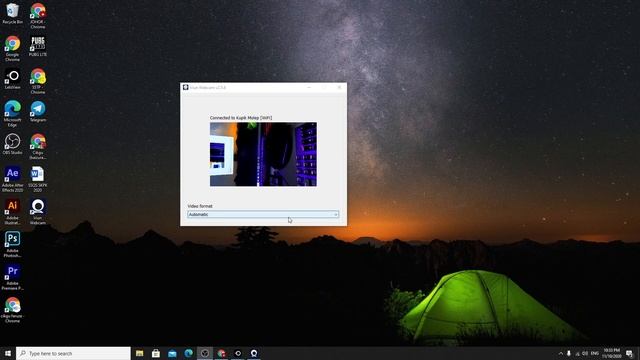
Task: Click the taskbar search box
Action: [73, 353]
